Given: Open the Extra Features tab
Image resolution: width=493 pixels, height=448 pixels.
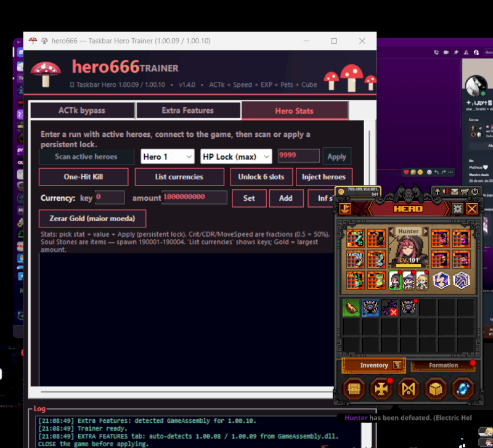Looking at the screenshot, I should pyautogui.click(x=188, y=110).
